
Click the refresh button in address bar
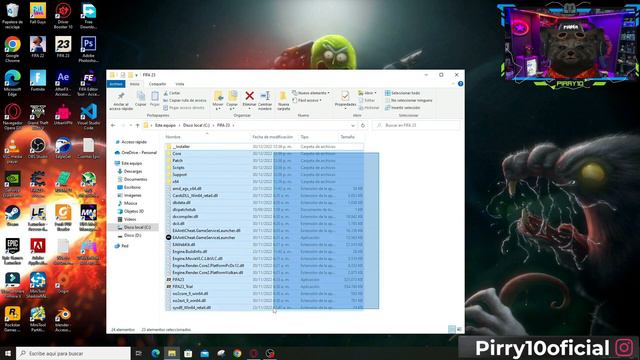(x=362, y=125)
